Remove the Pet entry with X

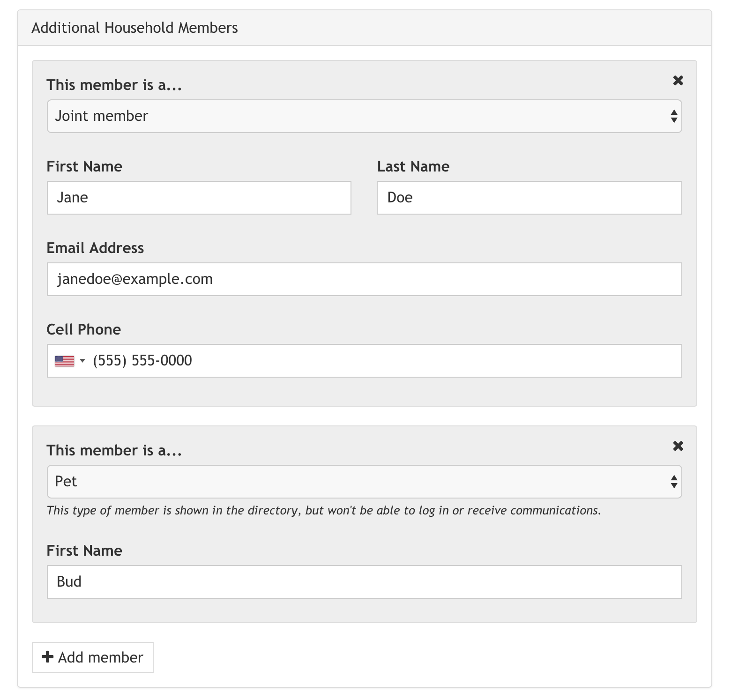click(678, 446)
